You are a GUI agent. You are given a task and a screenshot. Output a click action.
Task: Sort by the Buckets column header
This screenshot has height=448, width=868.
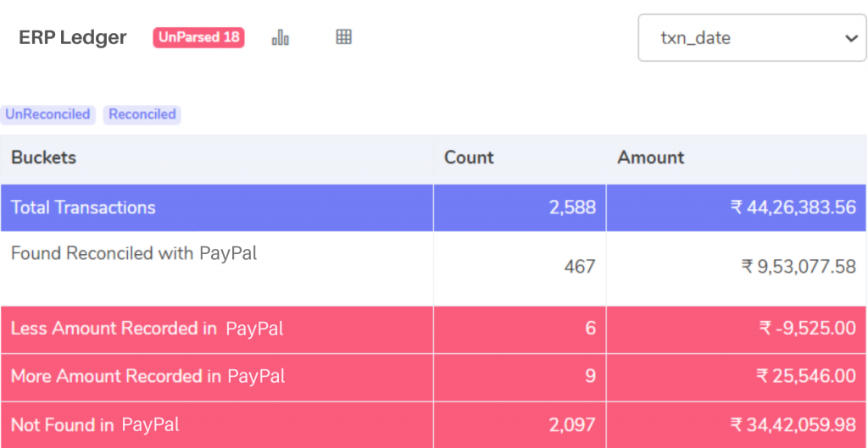pyautogui.click(x=44, y=158)
